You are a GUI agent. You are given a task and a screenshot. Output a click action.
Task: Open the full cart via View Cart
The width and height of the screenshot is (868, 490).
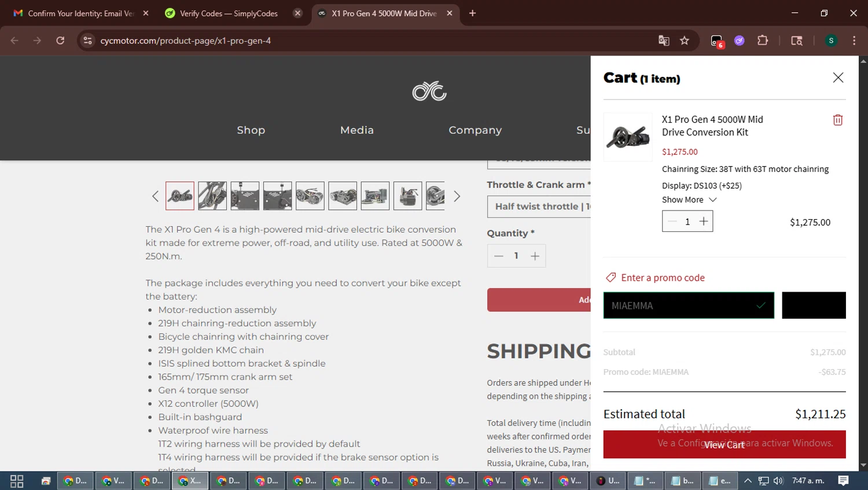pyautogui.click(x=724, y=444)
